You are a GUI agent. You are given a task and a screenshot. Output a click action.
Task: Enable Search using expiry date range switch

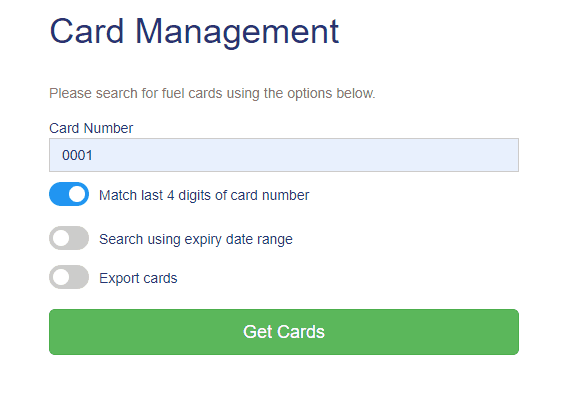(69, 238)
